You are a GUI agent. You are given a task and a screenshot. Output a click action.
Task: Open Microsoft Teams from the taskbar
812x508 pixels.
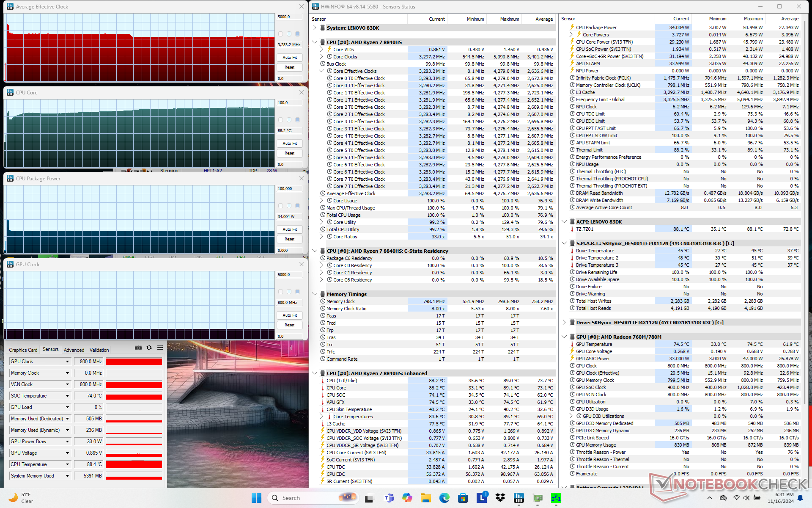(388, 498)
